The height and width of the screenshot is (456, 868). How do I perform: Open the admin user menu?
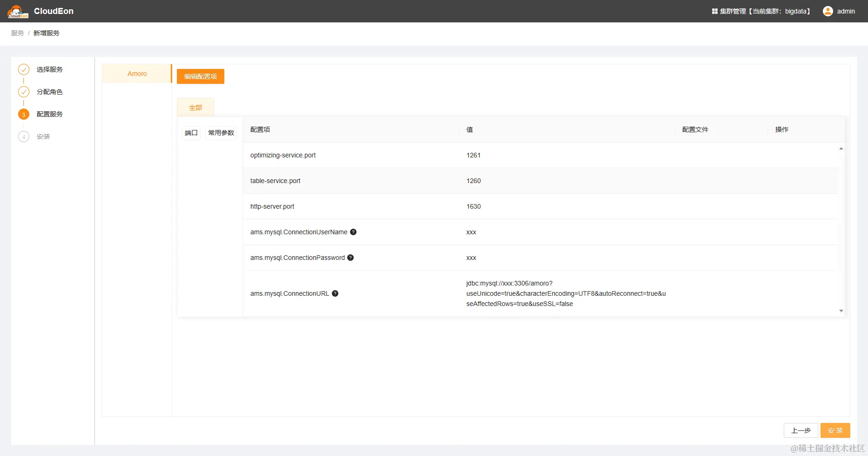click(x=839, y=11)
